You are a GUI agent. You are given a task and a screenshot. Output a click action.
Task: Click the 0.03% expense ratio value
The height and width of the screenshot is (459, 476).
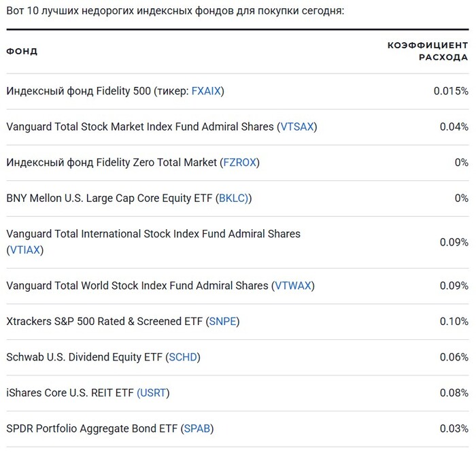tap(454, 428)
